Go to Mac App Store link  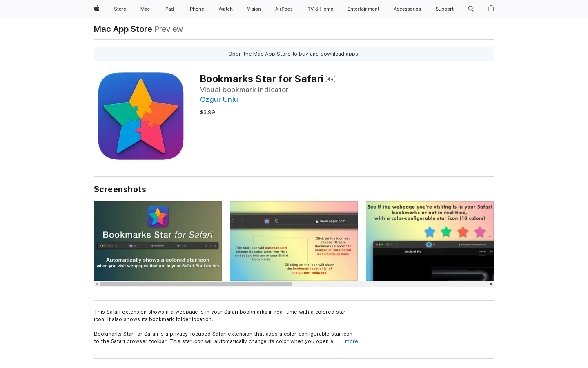coord(123,29)
